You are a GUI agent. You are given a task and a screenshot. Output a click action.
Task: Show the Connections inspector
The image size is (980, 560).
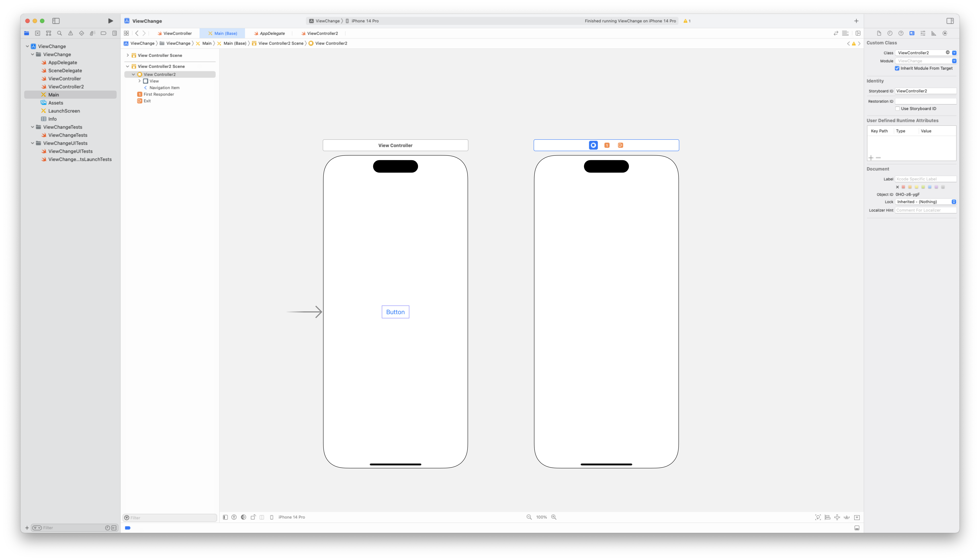point(945,33)
